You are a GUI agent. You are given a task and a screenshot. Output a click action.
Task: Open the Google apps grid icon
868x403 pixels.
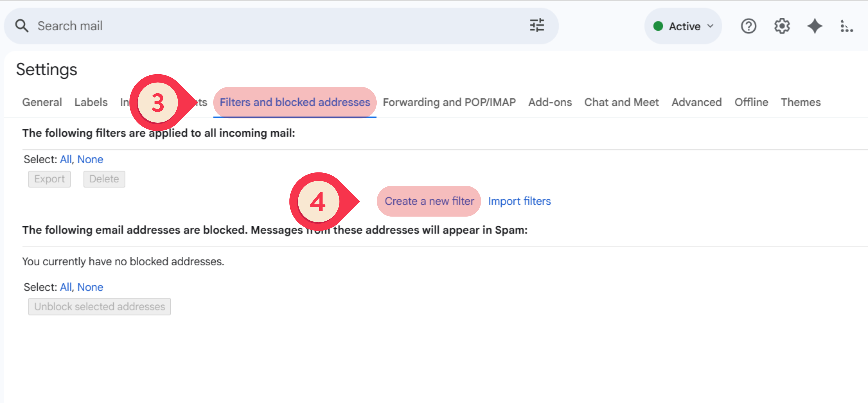846,26
